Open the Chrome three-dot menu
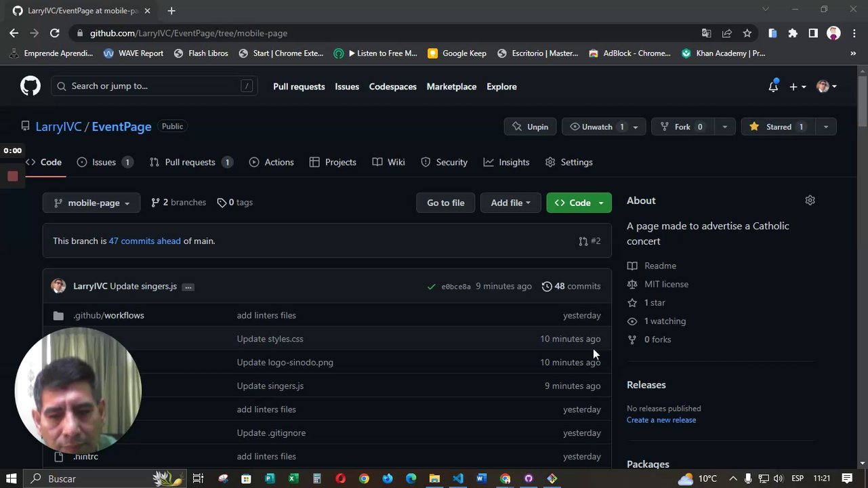 (853, 33)
